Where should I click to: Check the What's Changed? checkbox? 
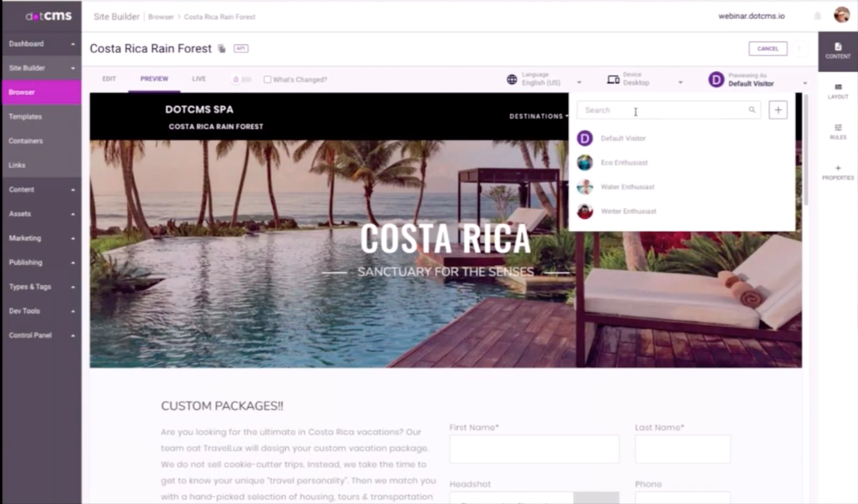tap(267, 79)
